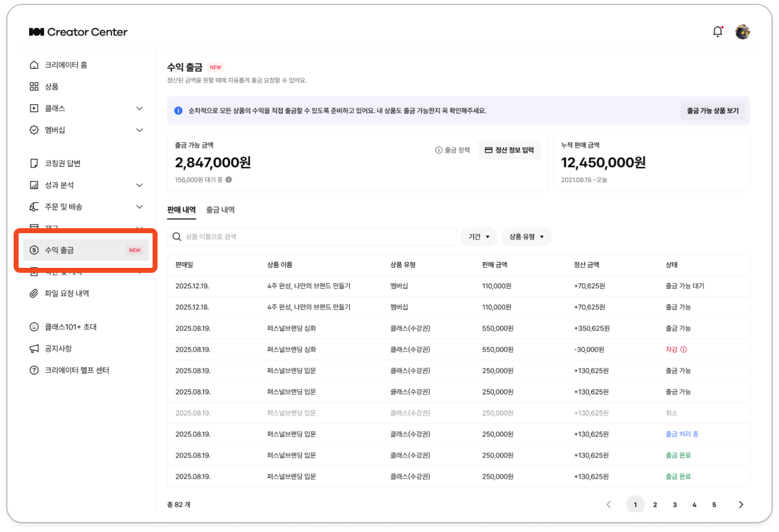Click info icon beside 156,000원 대기 중
The height and width of the screenshot is (532, 779).
tap(229, 180)
